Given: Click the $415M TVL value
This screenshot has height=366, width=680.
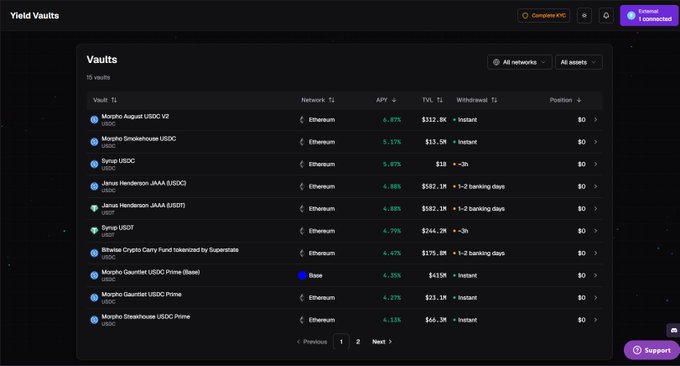Looking at the screenshot, I should [x=437, y=275].
